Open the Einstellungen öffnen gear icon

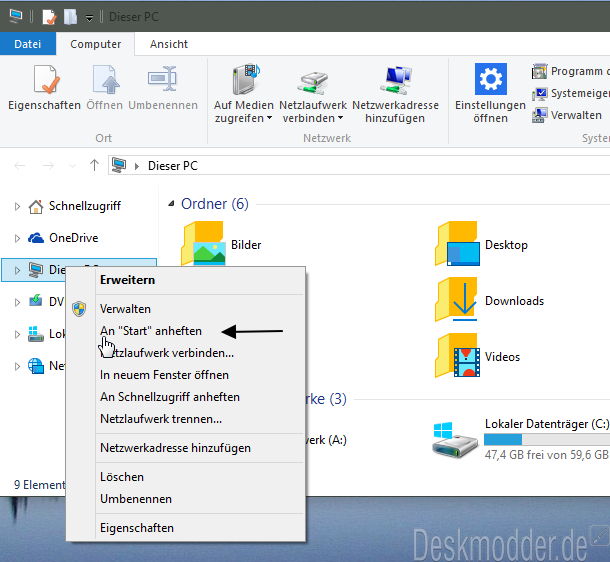(490, 79)
